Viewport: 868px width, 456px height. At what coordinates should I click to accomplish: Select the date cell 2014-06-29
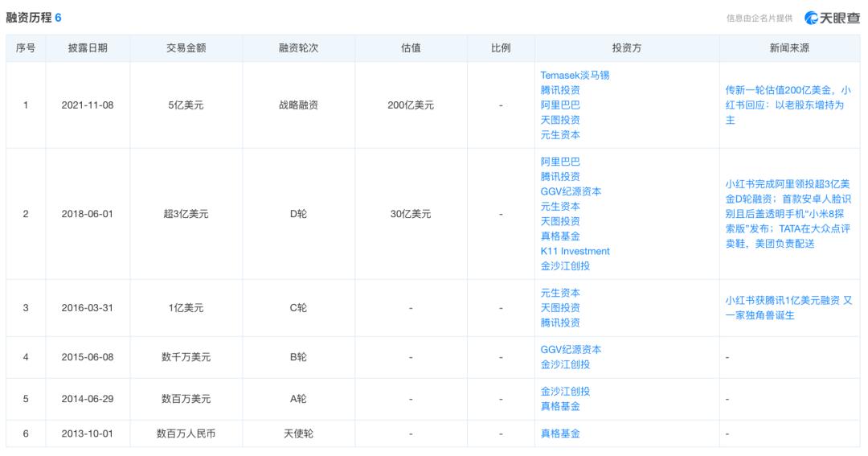tap(88, 399)
